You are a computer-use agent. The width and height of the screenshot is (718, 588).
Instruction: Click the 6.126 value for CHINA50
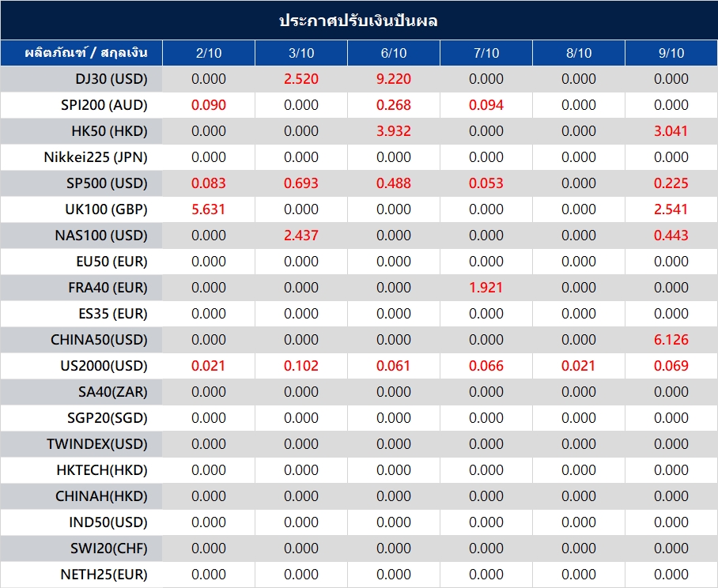coord(671,340)
